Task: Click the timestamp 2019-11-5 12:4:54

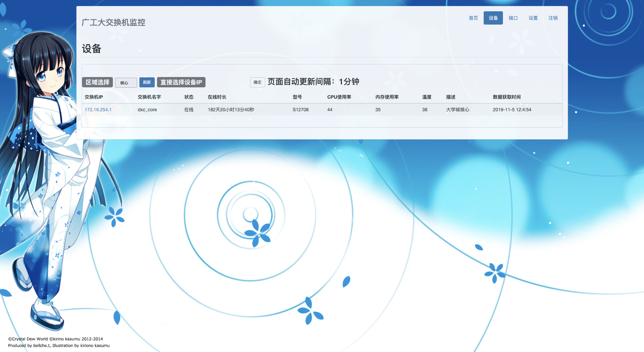Action: point(512,110)
